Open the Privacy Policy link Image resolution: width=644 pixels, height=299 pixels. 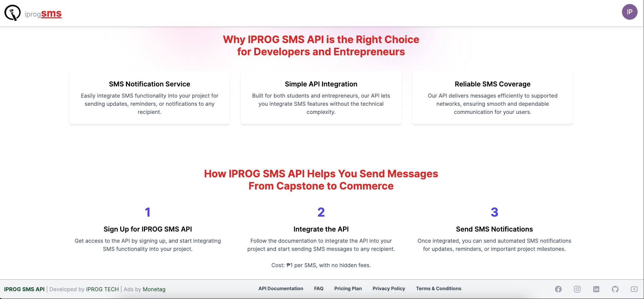[x=389, y=288]
